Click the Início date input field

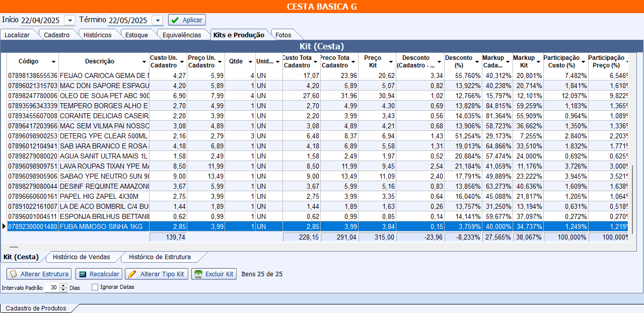click(x=41, y=20)
